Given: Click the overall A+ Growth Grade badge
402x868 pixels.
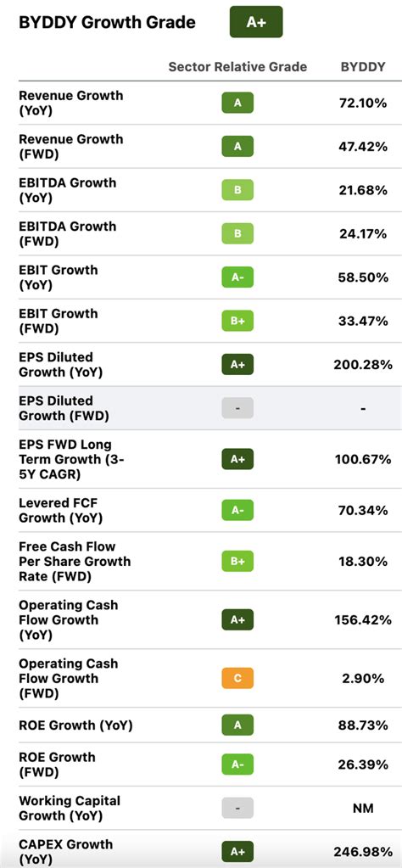Looking at the screenshot, I should click(x=256, y=22).
